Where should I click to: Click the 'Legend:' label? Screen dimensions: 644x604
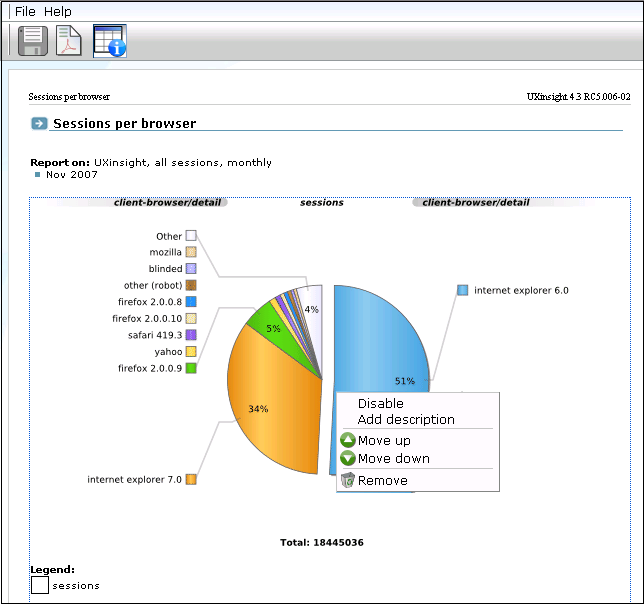click(53, 570)
